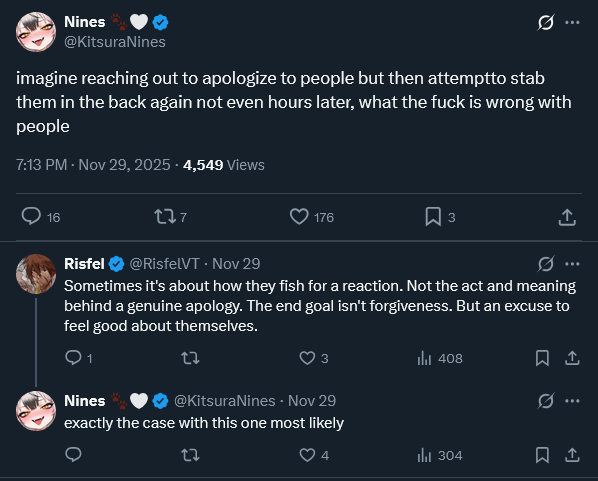Screen dimensions: 598x481
Task: Open the more options menu on main post
Action: [x=572, y=23]
